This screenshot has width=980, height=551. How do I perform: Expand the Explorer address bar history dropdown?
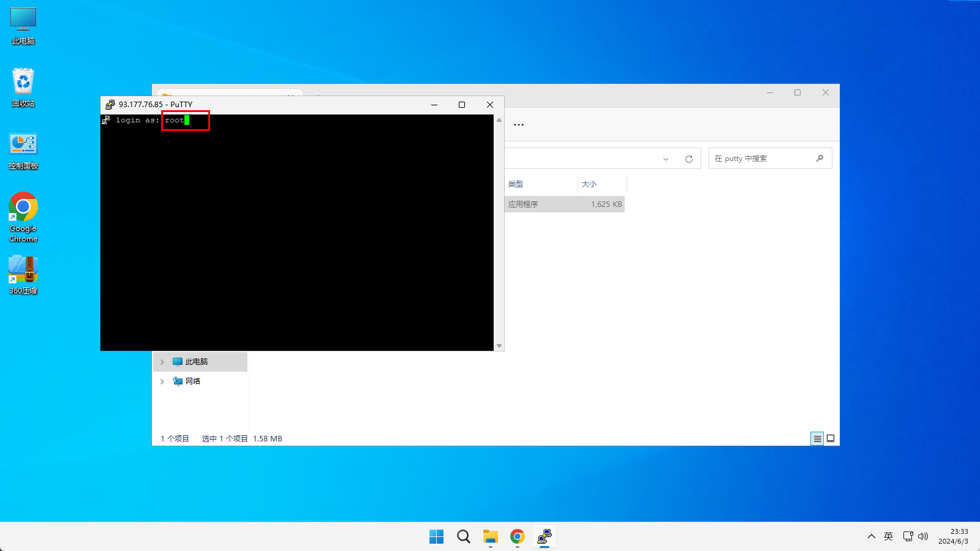(666, 159)
